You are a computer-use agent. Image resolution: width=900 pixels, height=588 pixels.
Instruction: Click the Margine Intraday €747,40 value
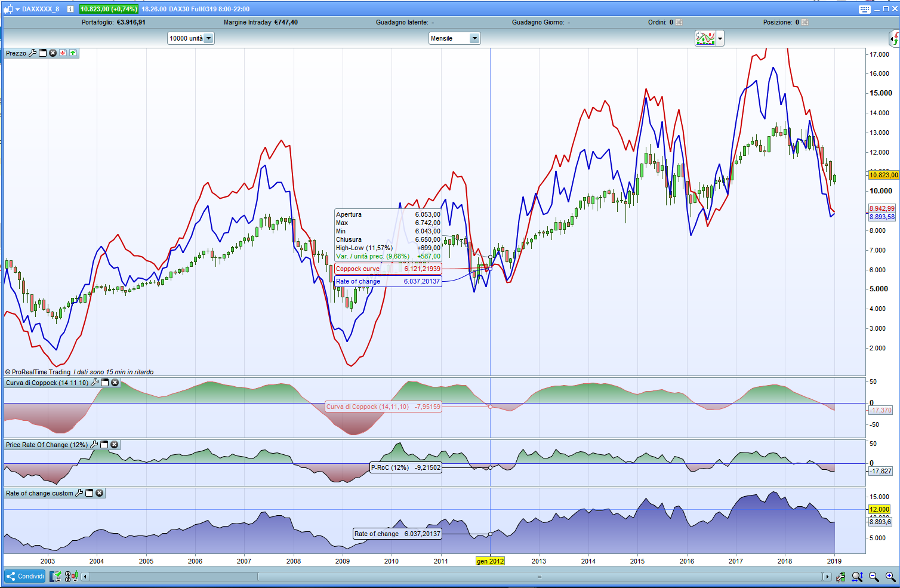click(286, 22)
